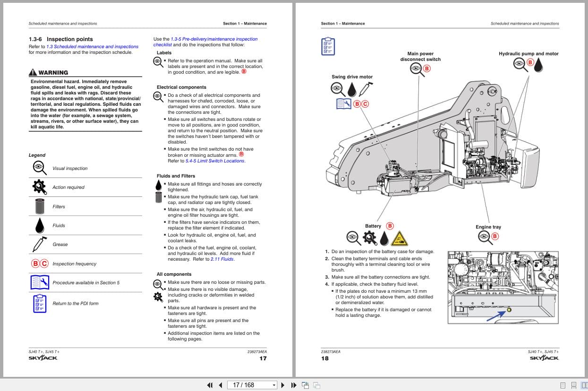Click the eye icon under Main power disconnect switch
This screenshot has width=588, height=391.
tap(416, 69)
